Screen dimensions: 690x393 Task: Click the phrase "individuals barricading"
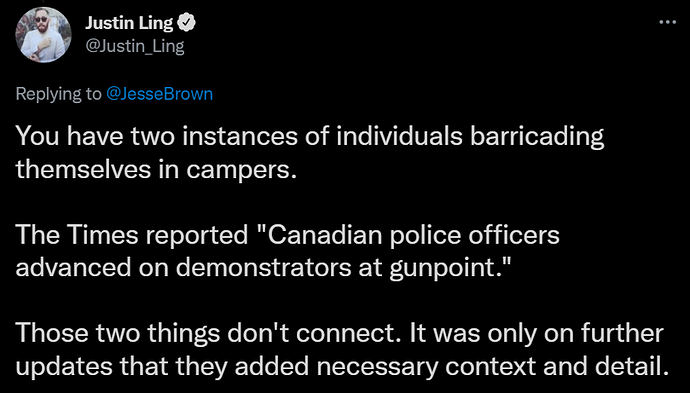(470, 138)
